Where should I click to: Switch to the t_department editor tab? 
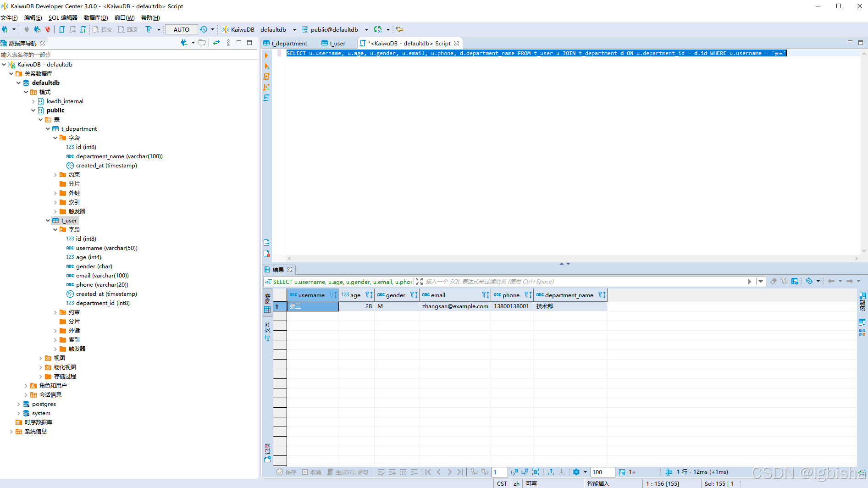tap(286, 43)
